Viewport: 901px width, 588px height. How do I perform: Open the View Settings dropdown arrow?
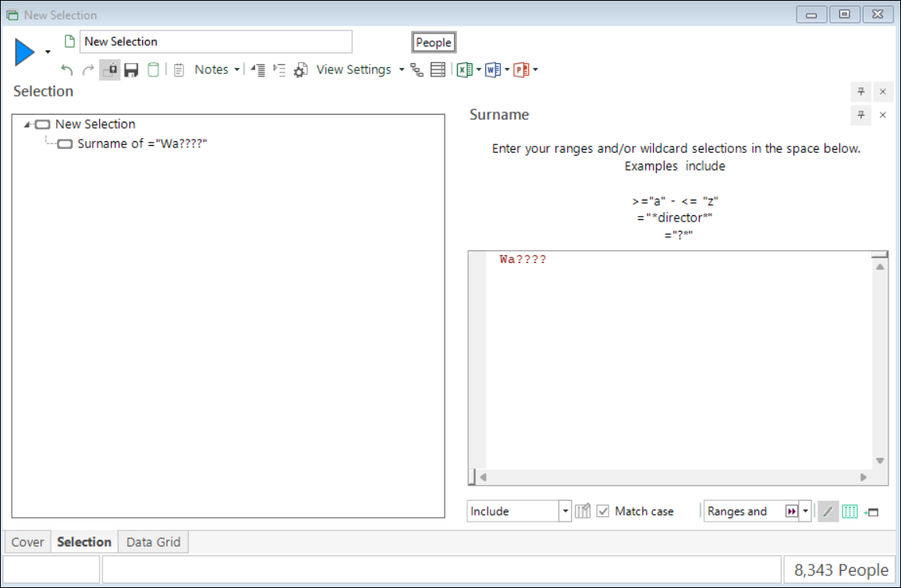[402, 70]
